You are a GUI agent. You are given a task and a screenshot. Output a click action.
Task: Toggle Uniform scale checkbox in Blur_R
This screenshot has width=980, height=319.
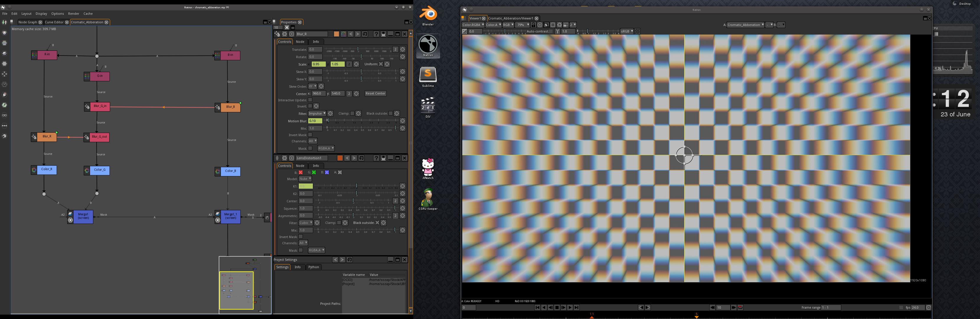click(x=381, y=64)
